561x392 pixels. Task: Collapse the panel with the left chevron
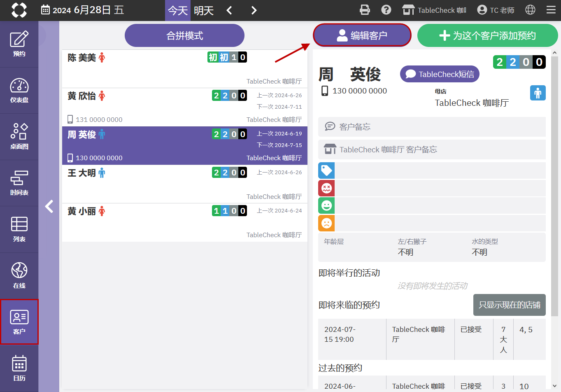click(x=49, y=206)
